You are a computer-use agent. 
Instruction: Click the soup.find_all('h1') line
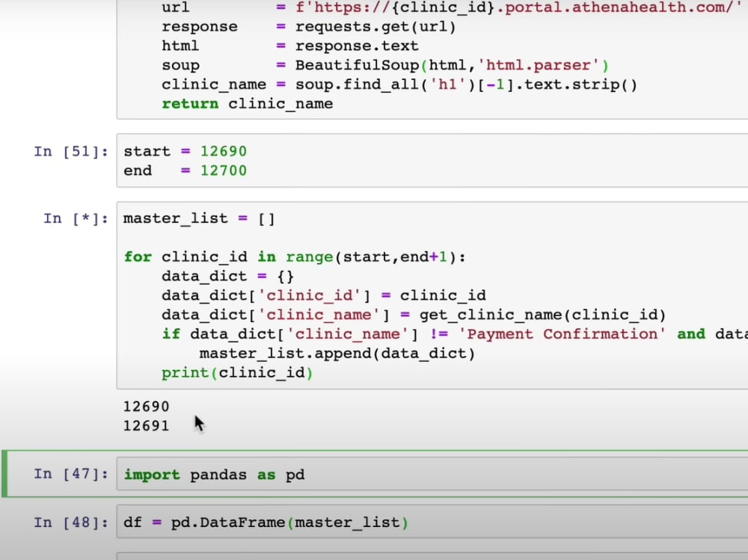[399, 84]
